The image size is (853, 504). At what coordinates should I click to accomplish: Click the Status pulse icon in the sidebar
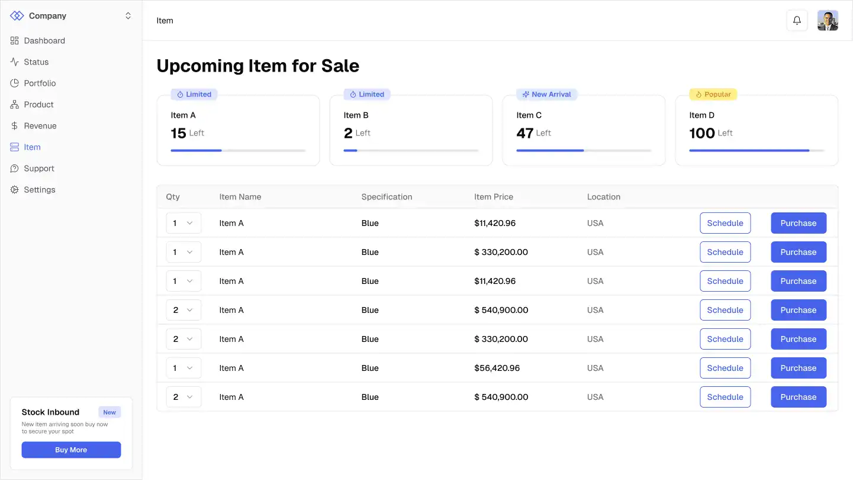click(15, 62)
